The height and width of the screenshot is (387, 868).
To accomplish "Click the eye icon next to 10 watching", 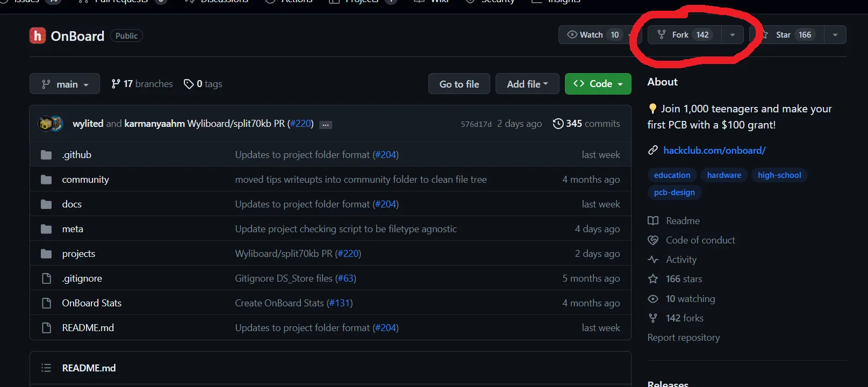I will point(653,299).
